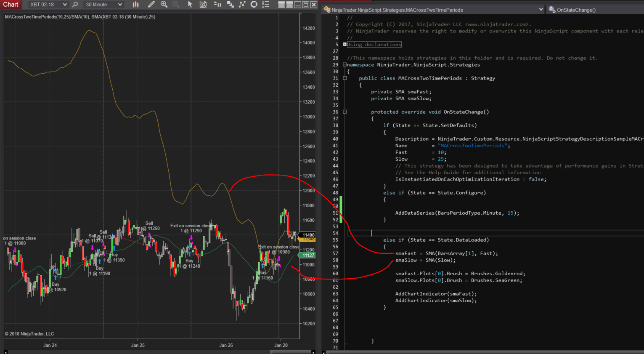The width and height of the screenshot is (644, 354).
Task: Click the strategy label above the chart
Action: [80, 17]
